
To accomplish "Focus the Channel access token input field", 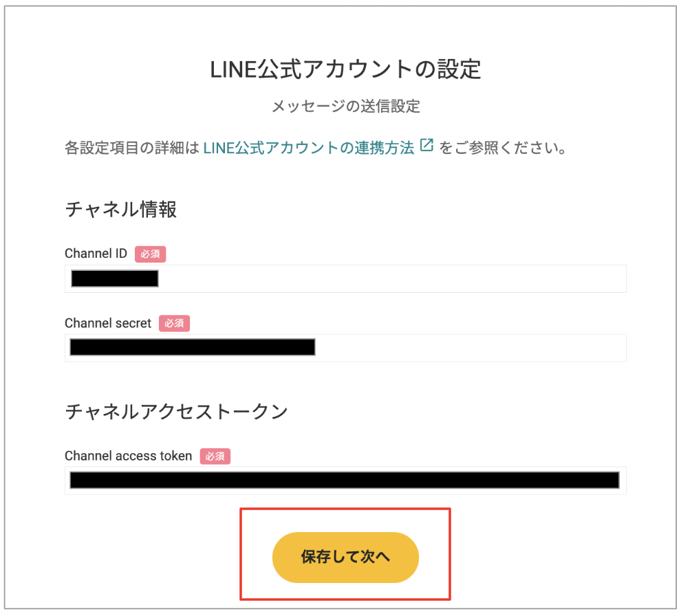I will pos(345,481).
